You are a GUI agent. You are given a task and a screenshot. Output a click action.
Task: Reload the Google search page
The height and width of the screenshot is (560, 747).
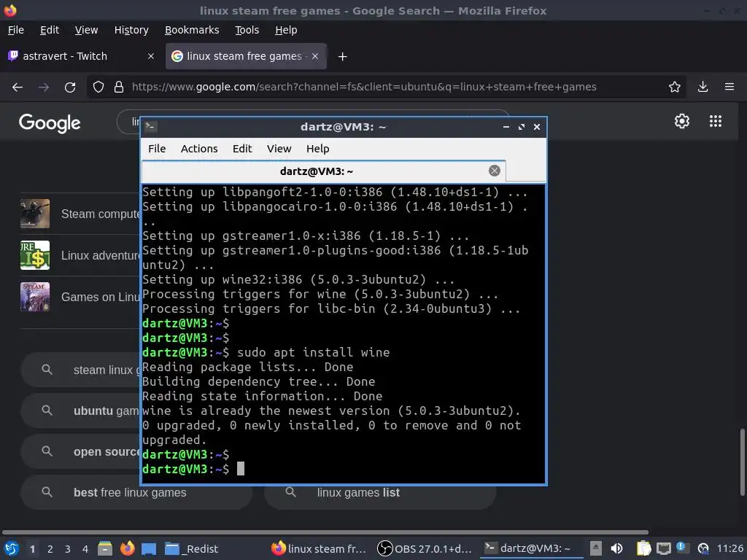(70, 87)
